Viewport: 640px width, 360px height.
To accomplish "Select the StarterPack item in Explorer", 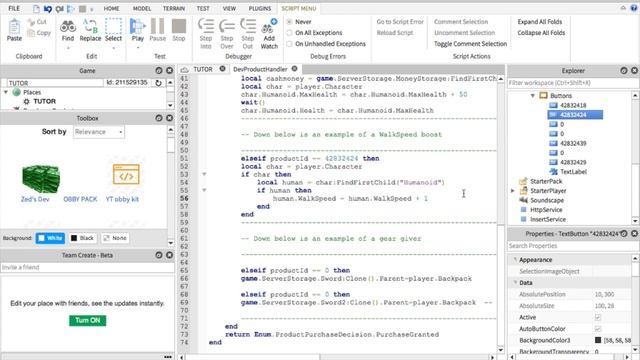I will 546,181.
